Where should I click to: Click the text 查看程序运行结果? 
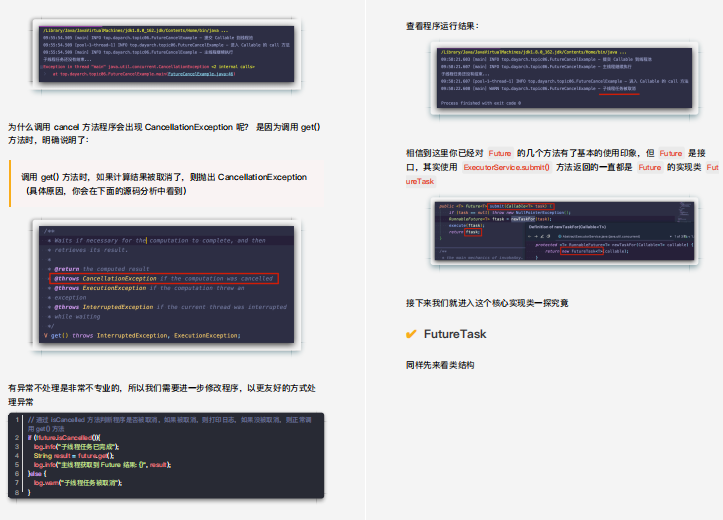(x=442, y=26)
